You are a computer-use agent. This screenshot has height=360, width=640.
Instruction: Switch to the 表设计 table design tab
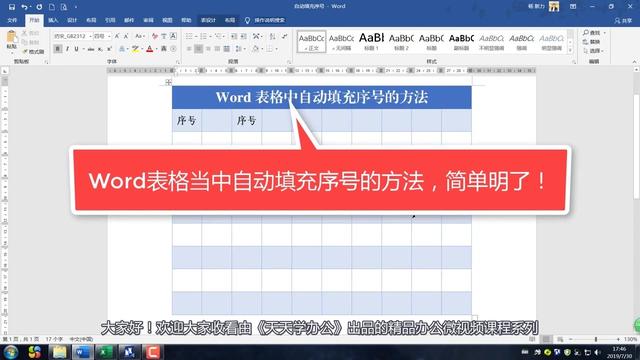coord(208,20)
